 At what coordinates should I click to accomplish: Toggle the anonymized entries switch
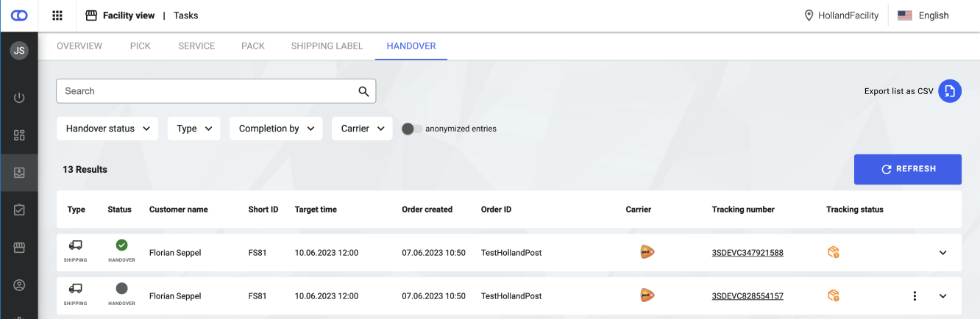pos(411,129)
